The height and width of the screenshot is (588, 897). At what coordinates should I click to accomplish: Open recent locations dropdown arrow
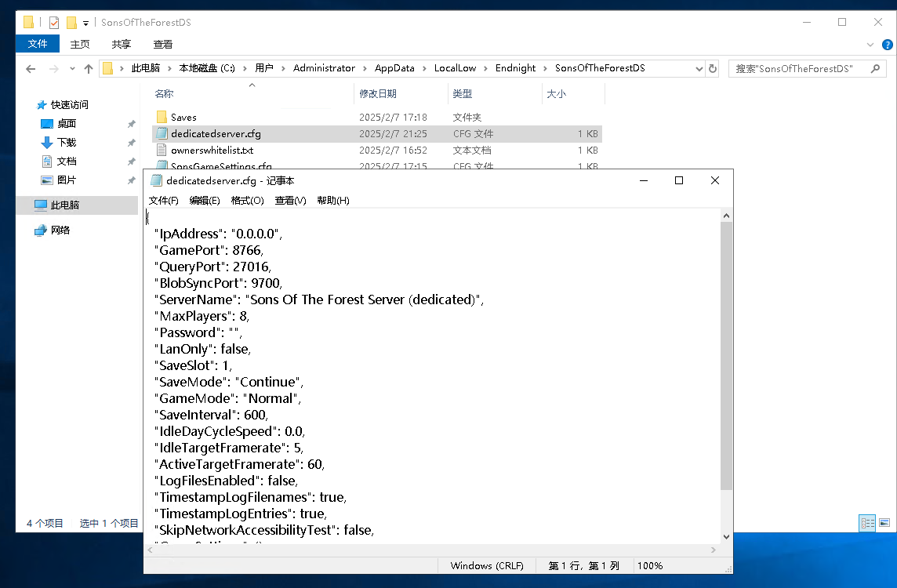point(72,69)
